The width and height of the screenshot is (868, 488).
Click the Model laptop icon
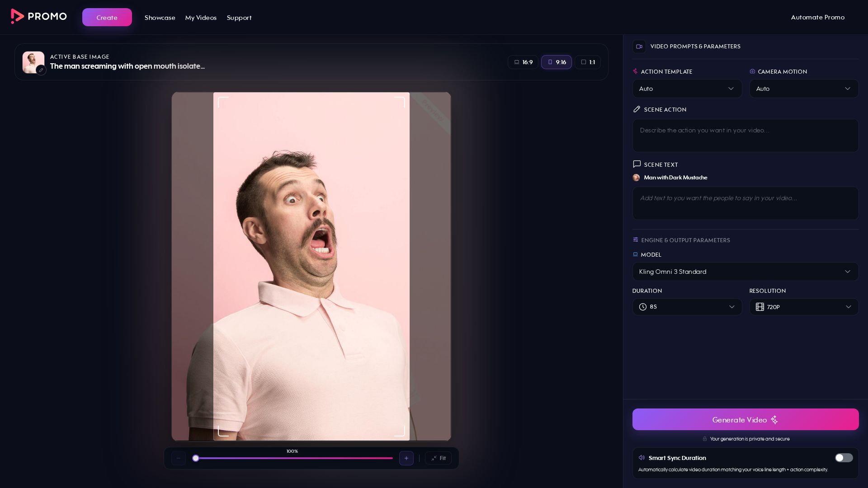point(635,254)
